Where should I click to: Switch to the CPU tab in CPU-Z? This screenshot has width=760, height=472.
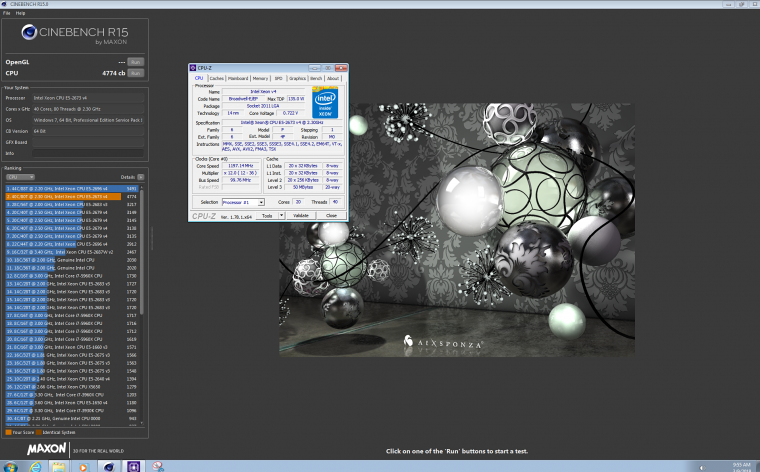pos(199,78)
